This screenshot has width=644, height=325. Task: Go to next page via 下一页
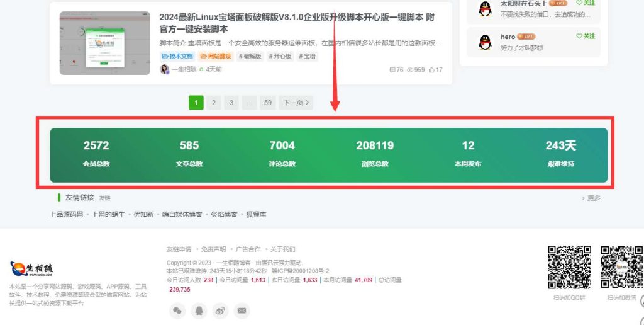pyautogui.click(x=296, y=103)
